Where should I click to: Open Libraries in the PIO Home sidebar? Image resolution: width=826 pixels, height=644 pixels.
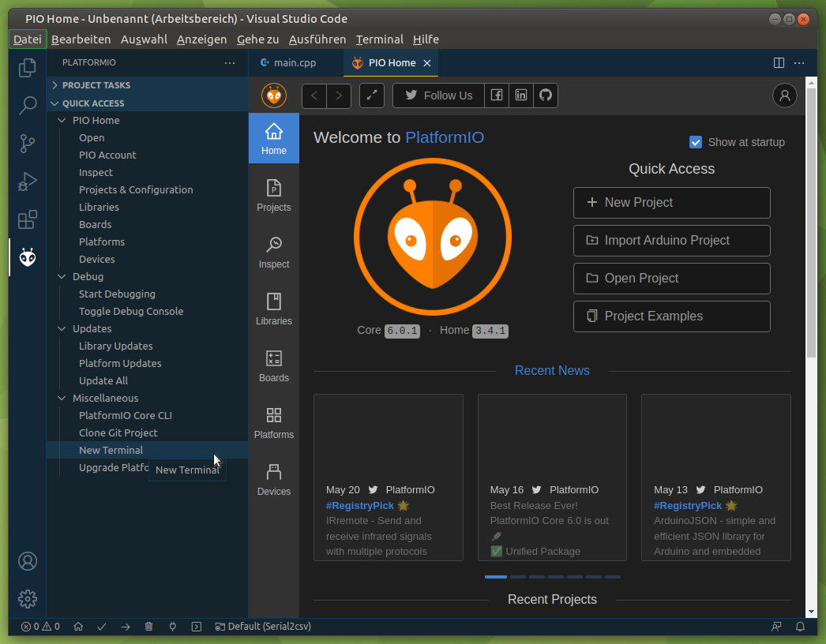click(274, 309)
